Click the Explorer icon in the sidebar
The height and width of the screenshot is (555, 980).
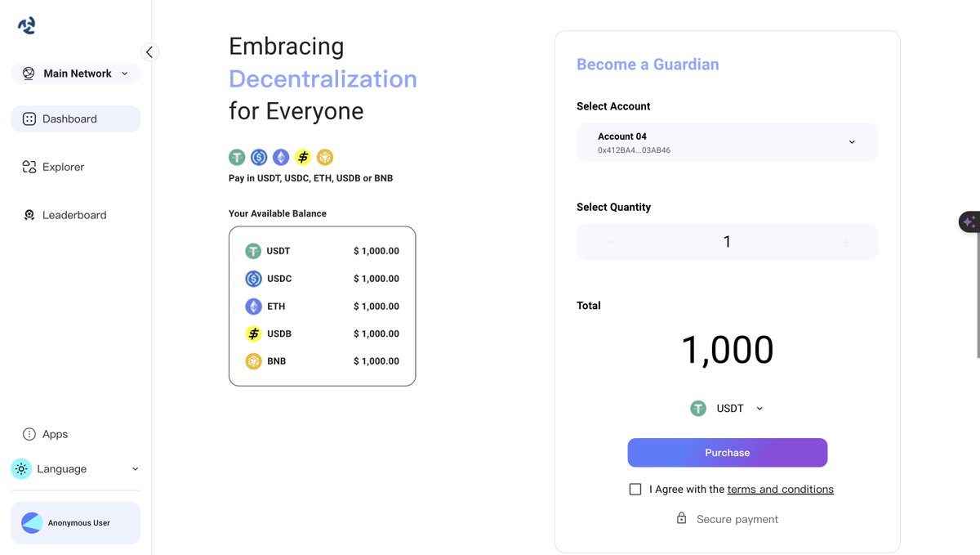pyautogui.click(x=29, y=167)
